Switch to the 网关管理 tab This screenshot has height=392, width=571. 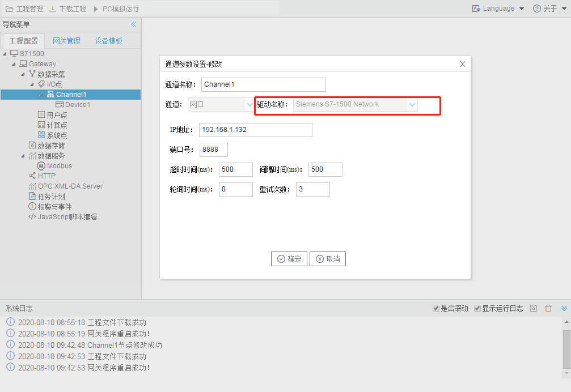(66, 41)
